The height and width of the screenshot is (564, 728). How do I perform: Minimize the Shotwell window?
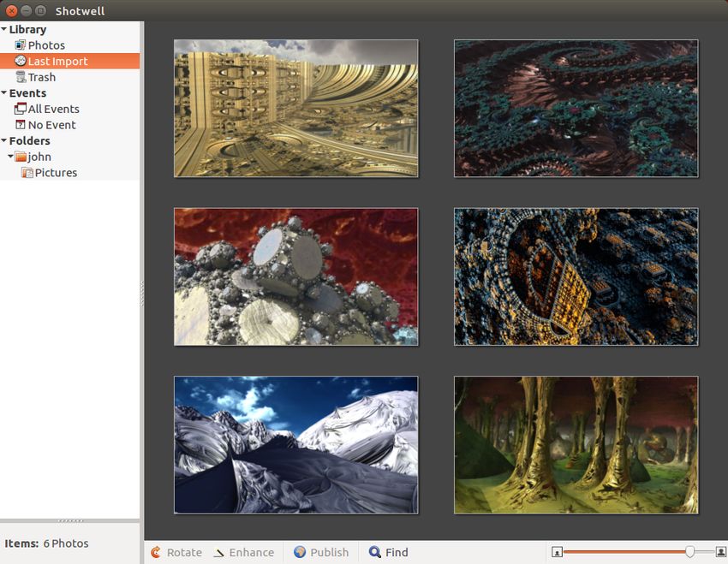(x=27, y=10)
